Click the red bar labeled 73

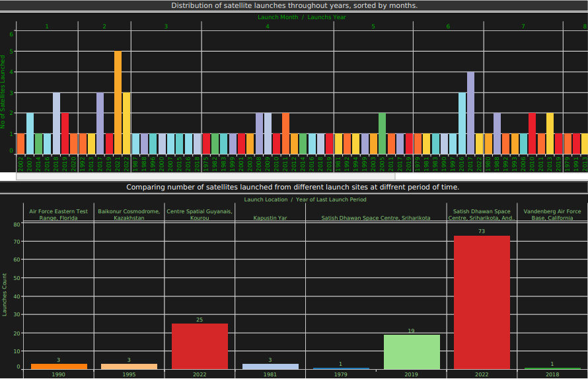[x=482, y=302]
